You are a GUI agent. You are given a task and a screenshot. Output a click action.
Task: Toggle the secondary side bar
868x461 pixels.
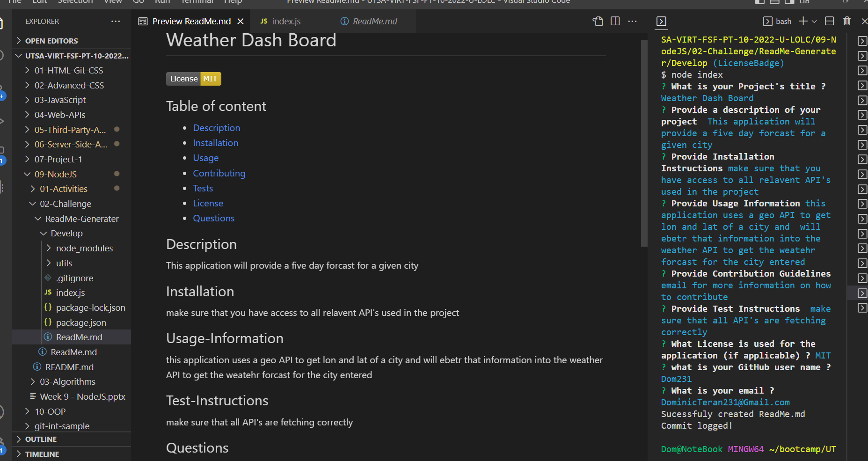pos(789,2)
